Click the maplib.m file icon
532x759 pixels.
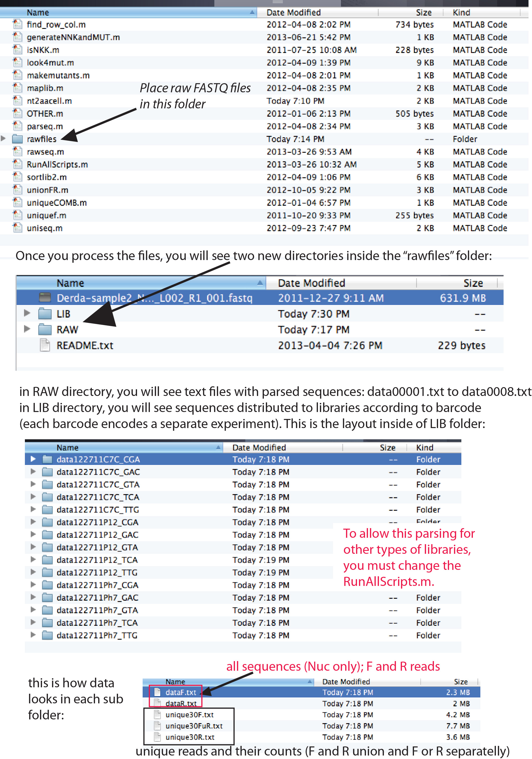(17, 88)
